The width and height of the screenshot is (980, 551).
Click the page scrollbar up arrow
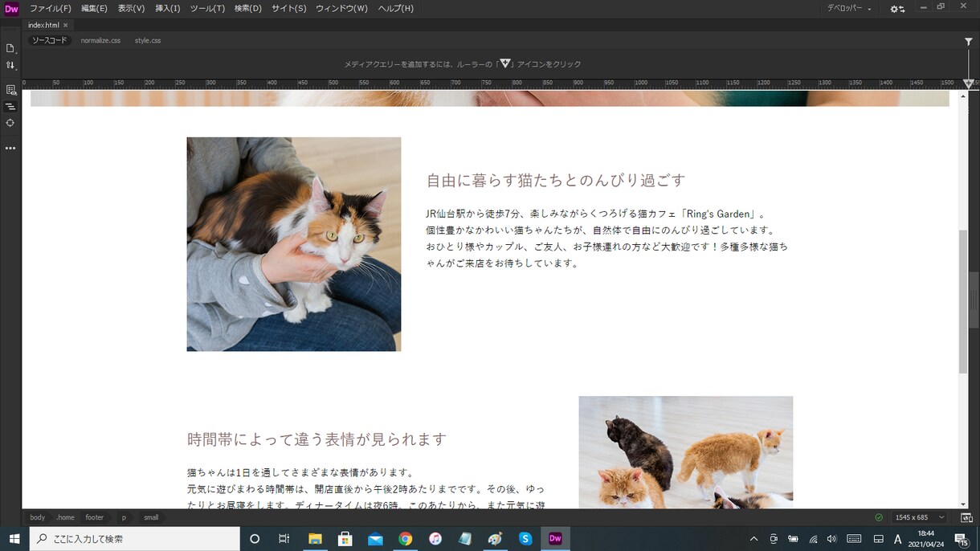coord(963,96)
